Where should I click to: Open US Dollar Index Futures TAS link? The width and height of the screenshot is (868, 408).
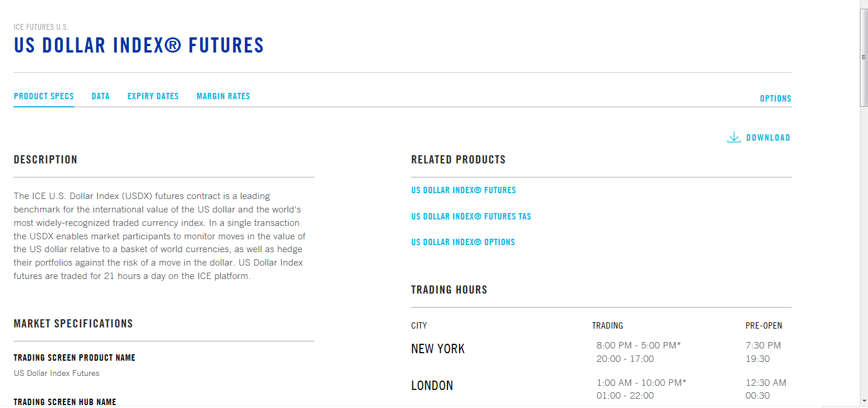tap(471, 217)
